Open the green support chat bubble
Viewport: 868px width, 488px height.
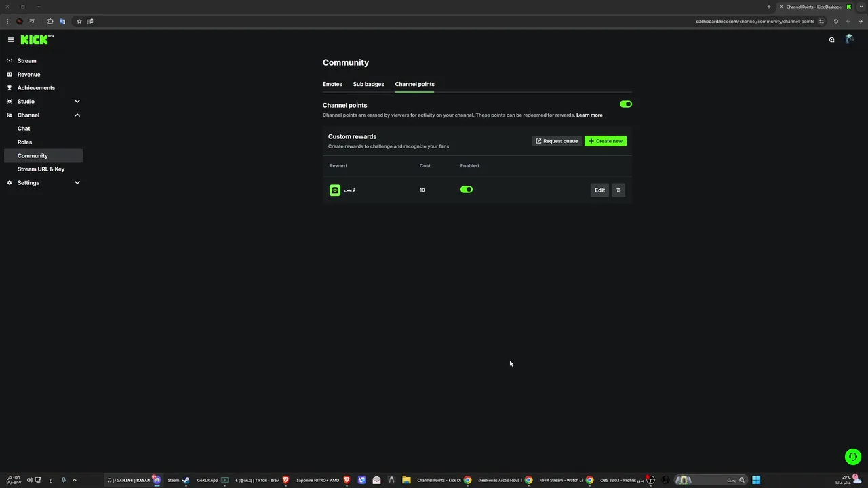(853, 457)
